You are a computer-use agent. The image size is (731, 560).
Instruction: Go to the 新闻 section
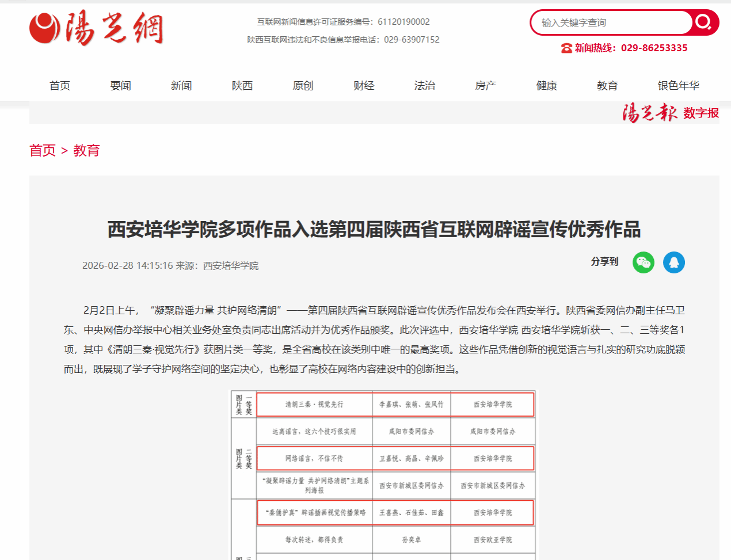tap(181, 86)
